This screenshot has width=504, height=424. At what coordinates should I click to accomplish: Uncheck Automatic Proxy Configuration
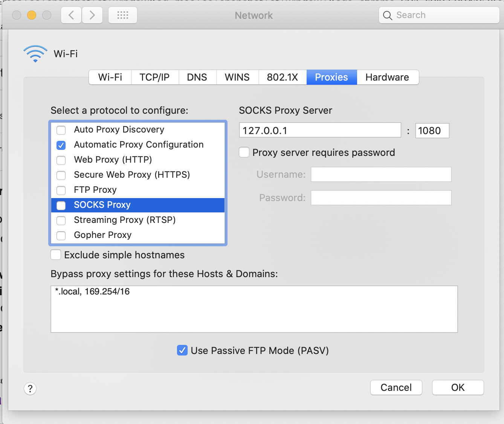(61, 145)
